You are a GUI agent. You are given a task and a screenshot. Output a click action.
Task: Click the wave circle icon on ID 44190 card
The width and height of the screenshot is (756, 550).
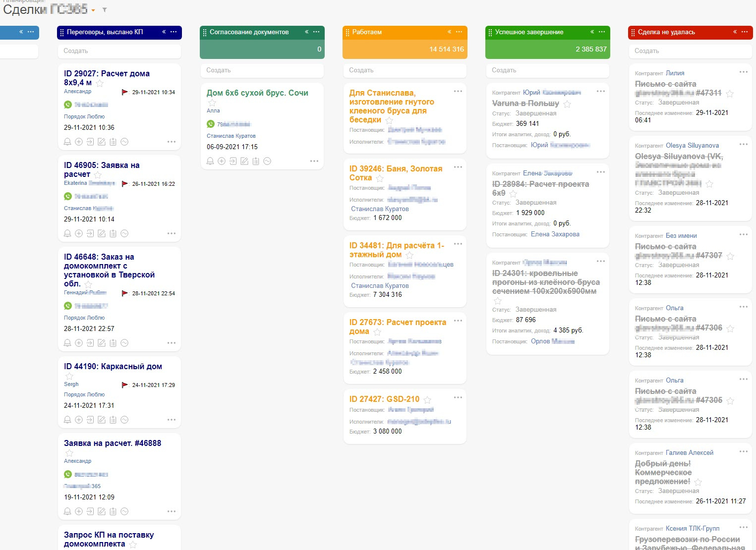pos(124,420)
